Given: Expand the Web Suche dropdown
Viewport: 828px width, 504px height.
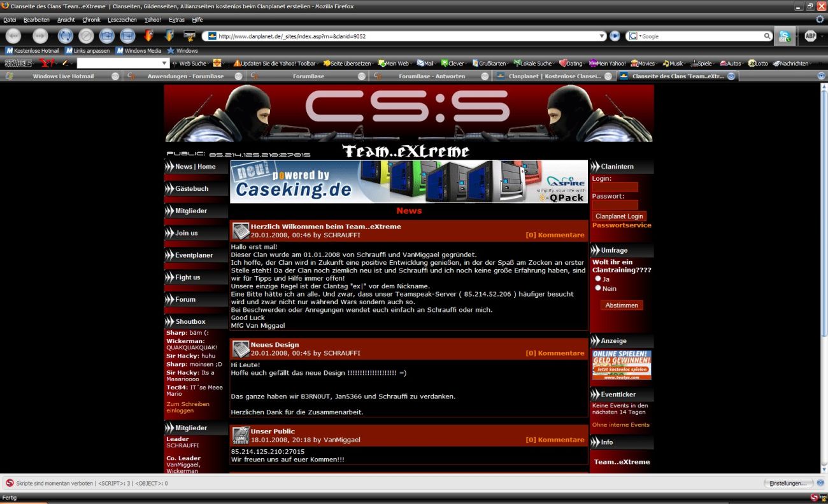Looking at the screenshot, I should click(x=209, y=63).
